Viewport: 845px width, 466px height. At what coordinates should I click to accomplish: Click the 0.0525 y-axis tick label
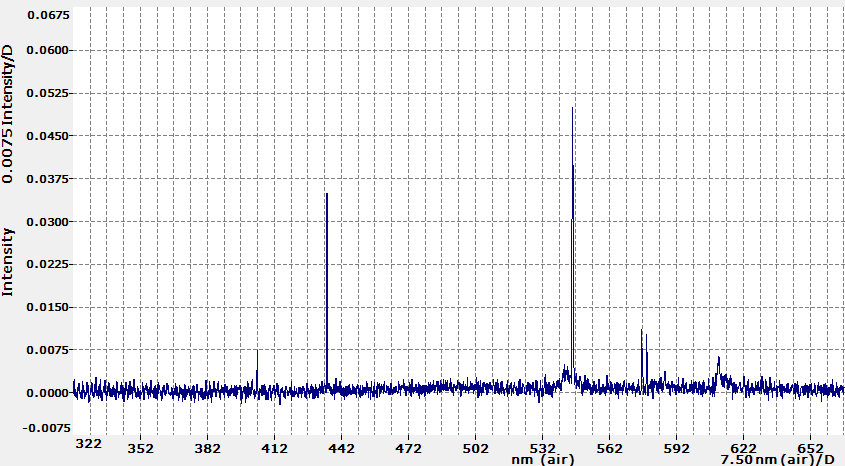click(48, 93)
